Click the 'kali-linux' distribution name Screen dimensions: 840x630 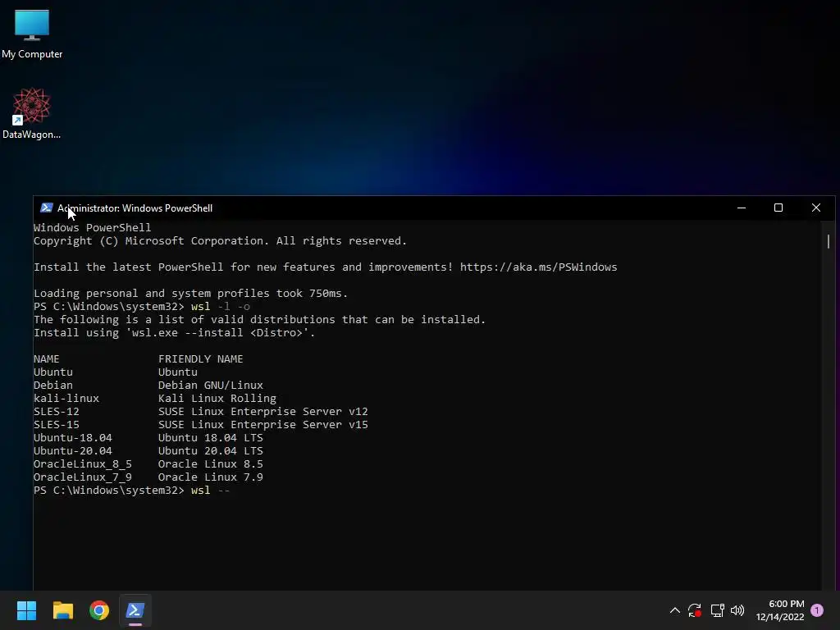66,398
